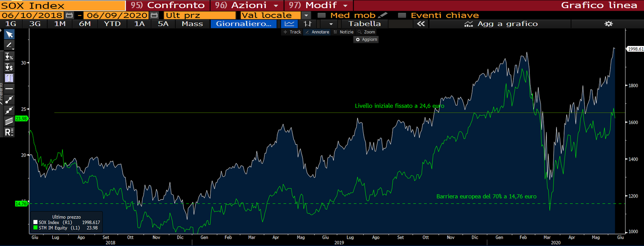Select the channel parallelogram tool
The height and width of the screenshot is (246, 644).
[9, 121]
